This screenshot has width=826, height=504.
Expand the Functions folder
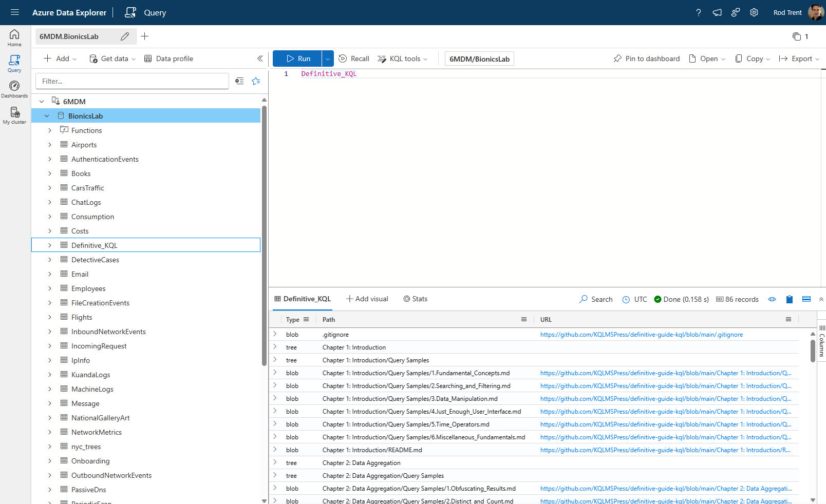pos(50,130)
